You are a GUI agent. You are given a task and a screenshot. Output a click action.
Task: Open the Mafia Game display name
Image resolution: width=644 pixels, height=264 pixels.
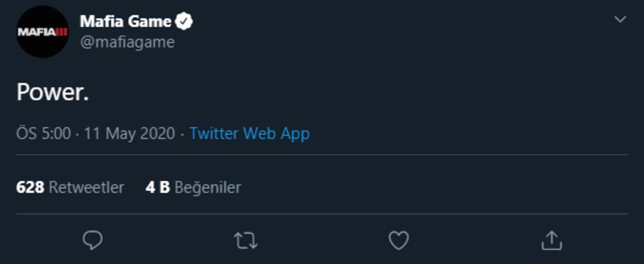(x=126, y=21)
